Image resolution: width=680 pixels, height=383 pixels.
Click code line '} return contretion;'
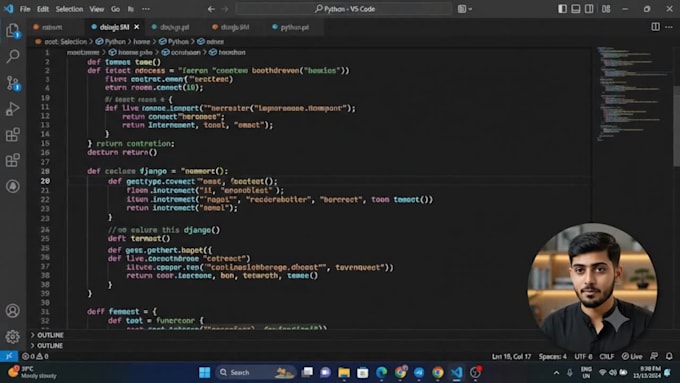point(131,143)
